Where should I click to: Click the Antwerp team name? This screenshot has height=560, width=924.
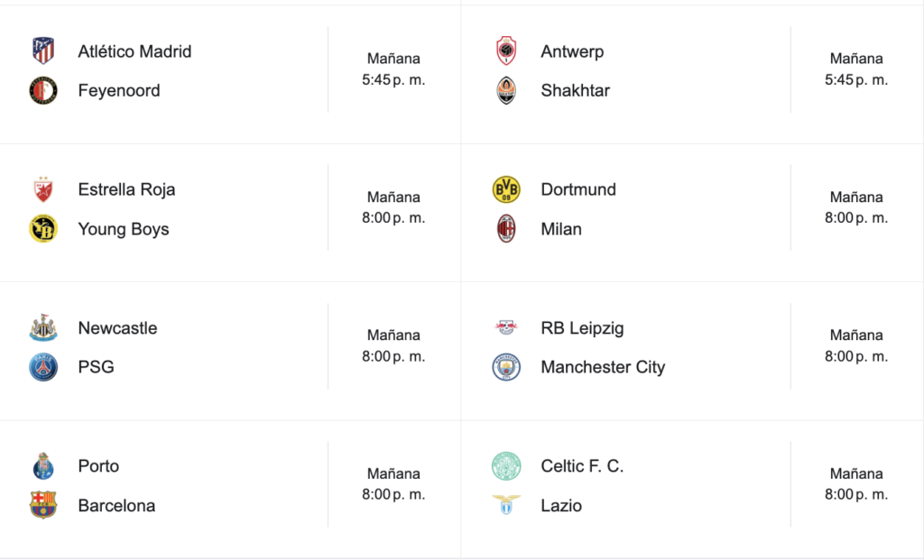pos(572,51)
